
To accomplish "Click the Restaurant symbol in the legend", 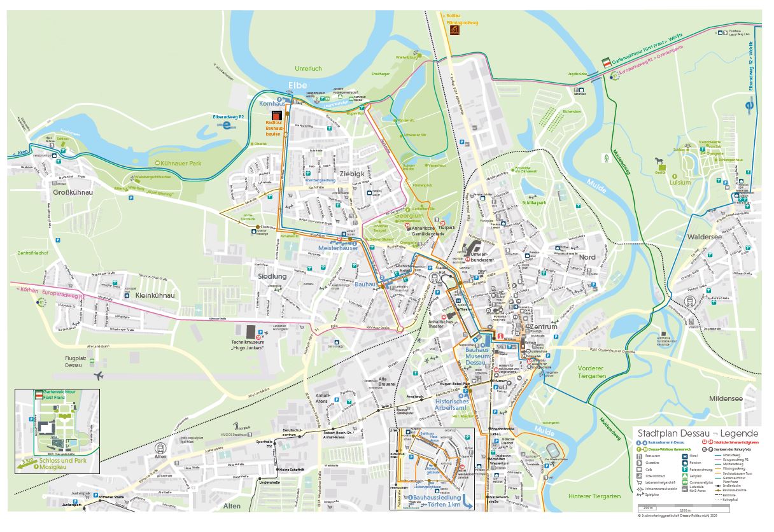I will 639,456.
